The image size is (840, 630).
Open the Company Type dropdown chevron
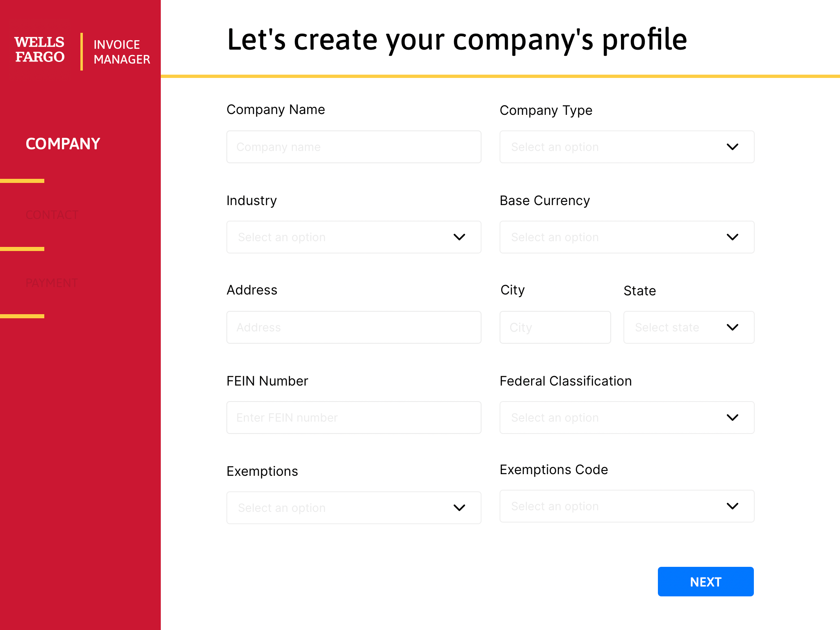733,147
